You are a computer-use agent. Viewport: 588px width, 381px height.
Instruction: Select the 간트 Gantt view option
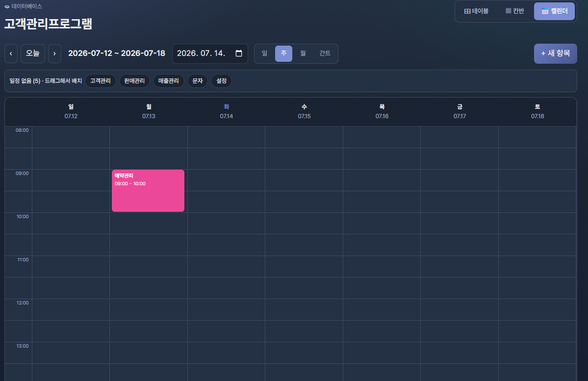pos(325,53)
